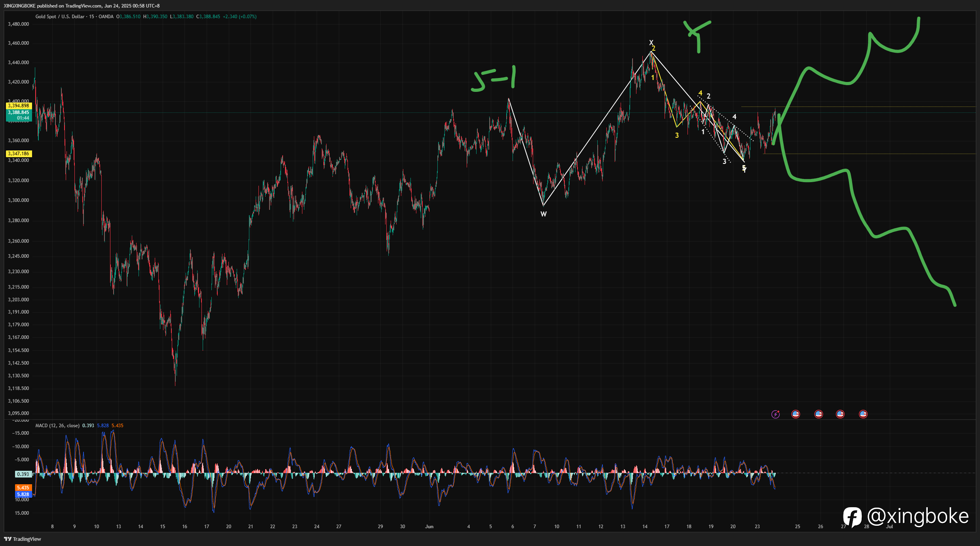Select the second US flag event icon

pos(819,414)
